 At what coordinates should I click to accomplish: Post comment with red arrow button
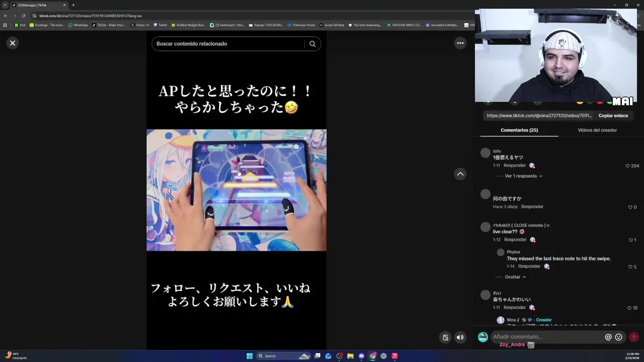point(633,337)
